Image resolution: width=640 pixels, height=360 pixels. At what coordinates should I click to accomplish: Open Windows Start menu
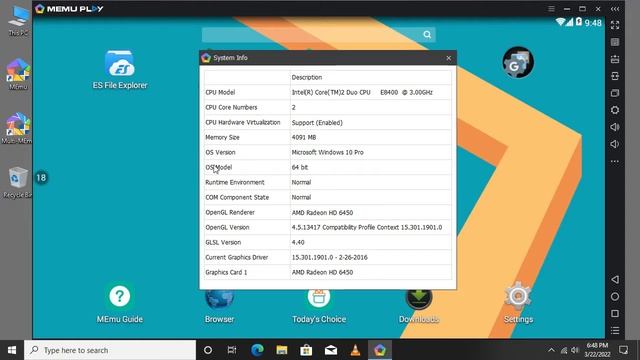pyautogui.click(x=12, y=350)
